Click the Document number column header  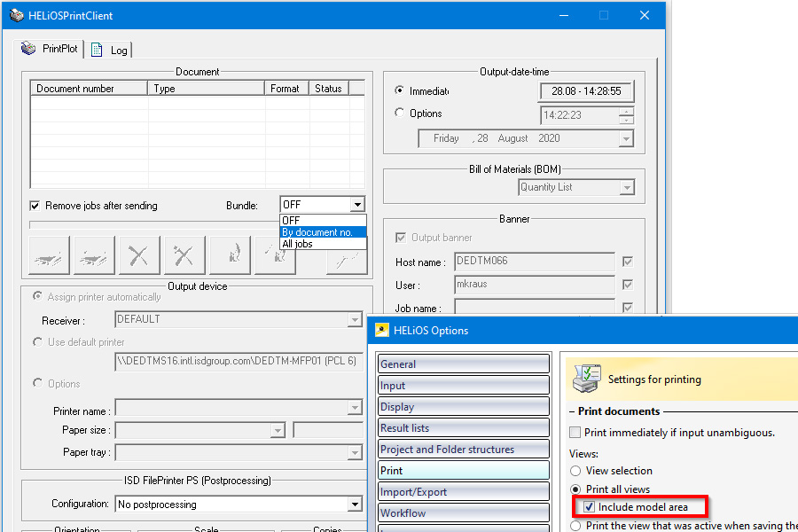click(x=89, y=88)
